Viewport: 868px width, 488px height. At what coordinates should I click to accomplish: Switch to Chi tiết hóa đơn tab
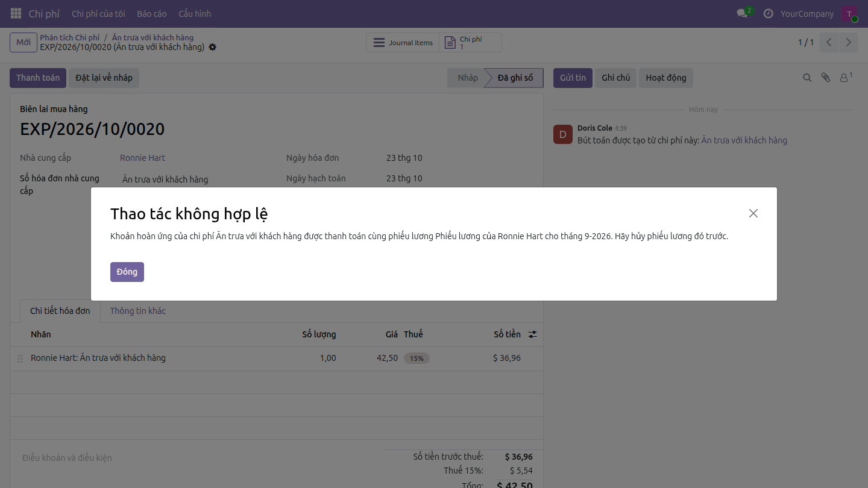click(x=60, y=311)
